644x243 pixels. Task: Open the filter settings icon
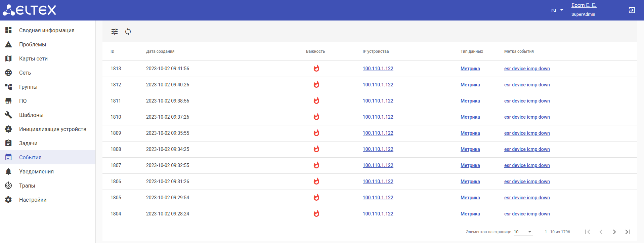click(115, 32)
